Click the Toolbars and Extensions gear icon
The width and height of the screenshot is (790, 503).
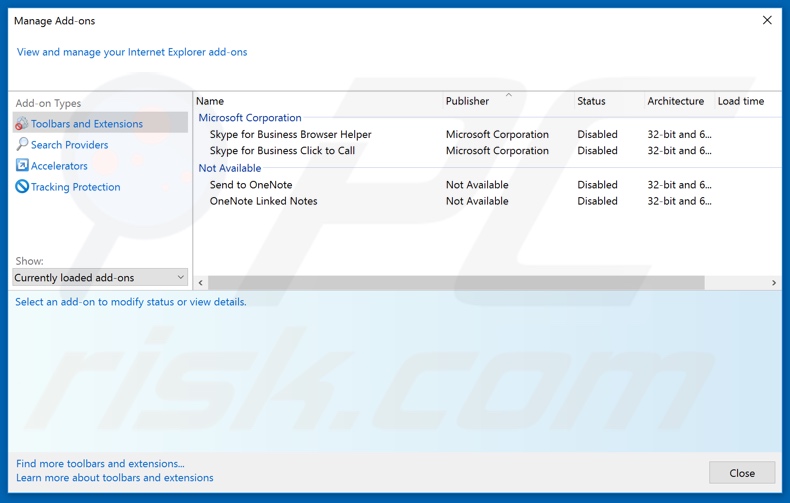click(x=22, y=124)
